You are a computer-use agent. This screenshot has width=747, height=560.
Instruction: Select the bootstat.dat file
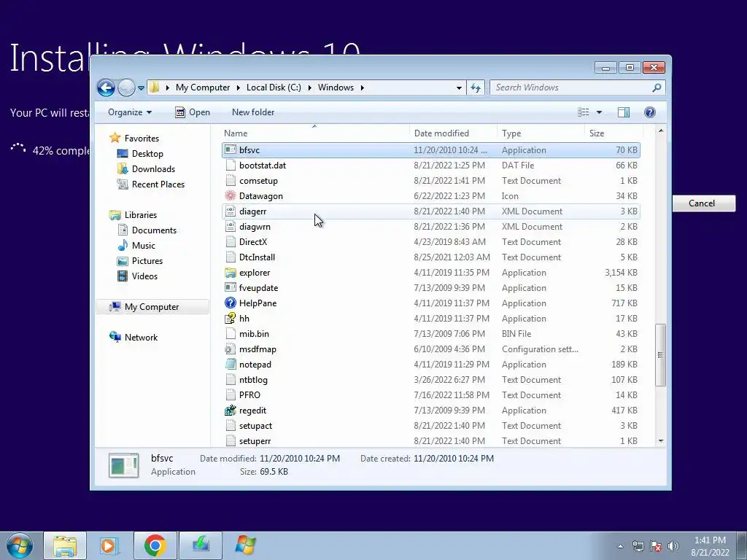tap(430, 166)
